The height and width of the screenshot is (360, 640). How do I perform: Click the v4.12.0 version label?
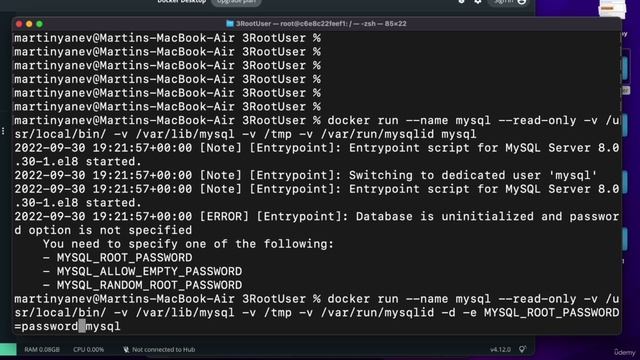point(500,349)
